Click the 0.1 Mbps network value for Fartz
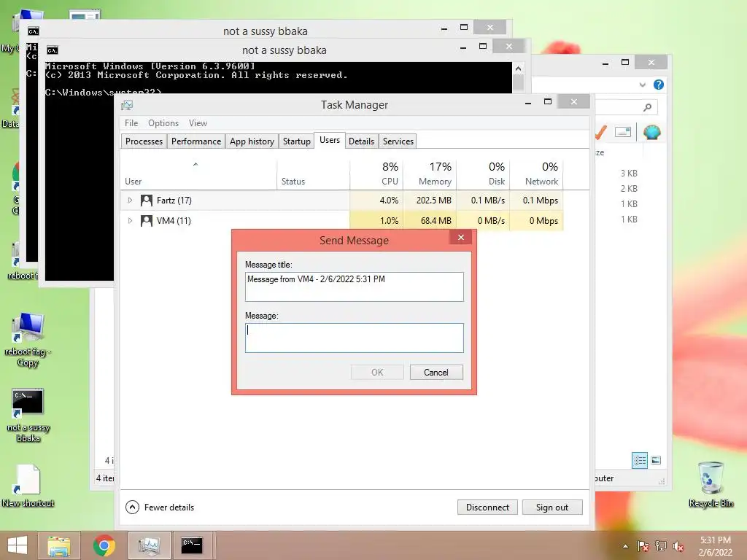The image size is (747, 560). pyautogui.click(x=541, y=201)
